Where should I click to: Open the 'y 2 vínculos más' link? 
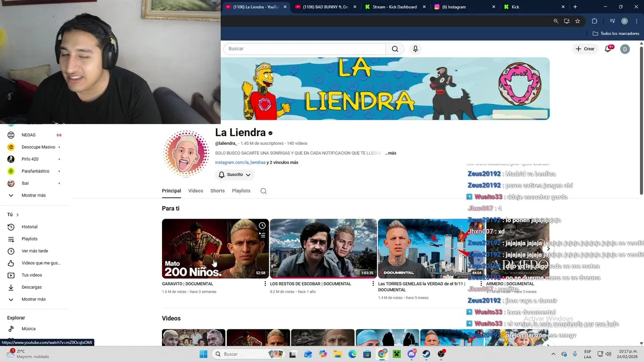282,162
